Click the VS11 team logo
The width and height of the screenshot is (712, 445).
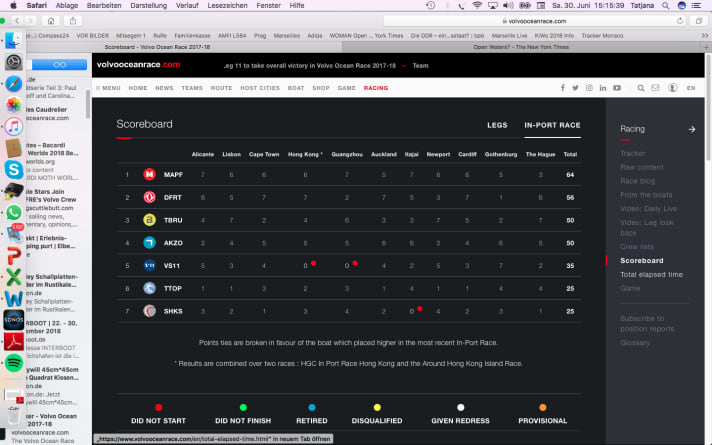coord(149,265)
